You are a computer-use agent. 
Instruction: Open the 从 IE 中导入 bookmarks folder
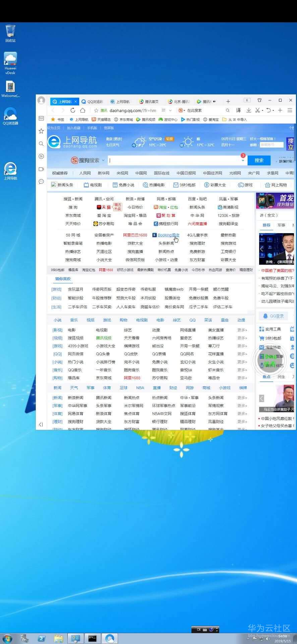tap(234, 119)
